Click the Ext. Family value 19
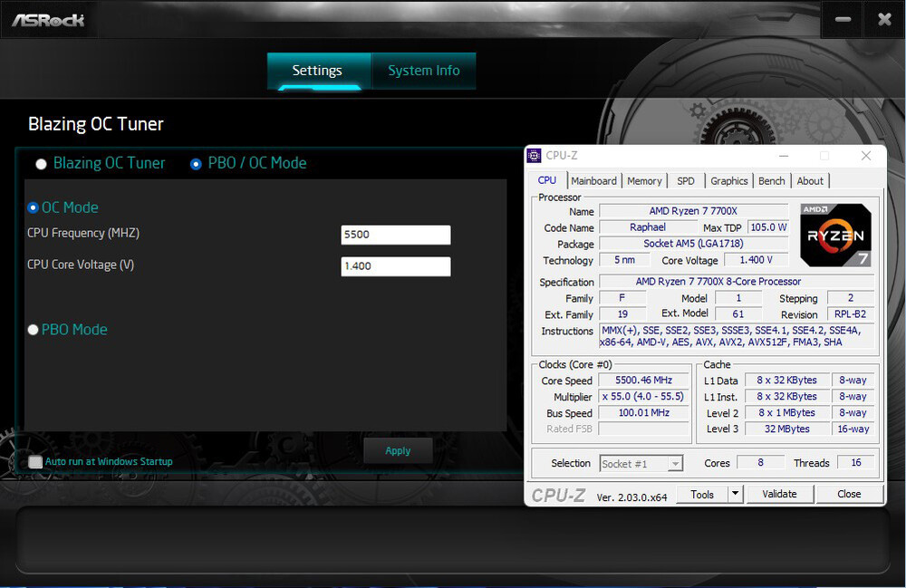Image resolution: width=906 pixels, height=588 pixels. [x=622, y=314]
